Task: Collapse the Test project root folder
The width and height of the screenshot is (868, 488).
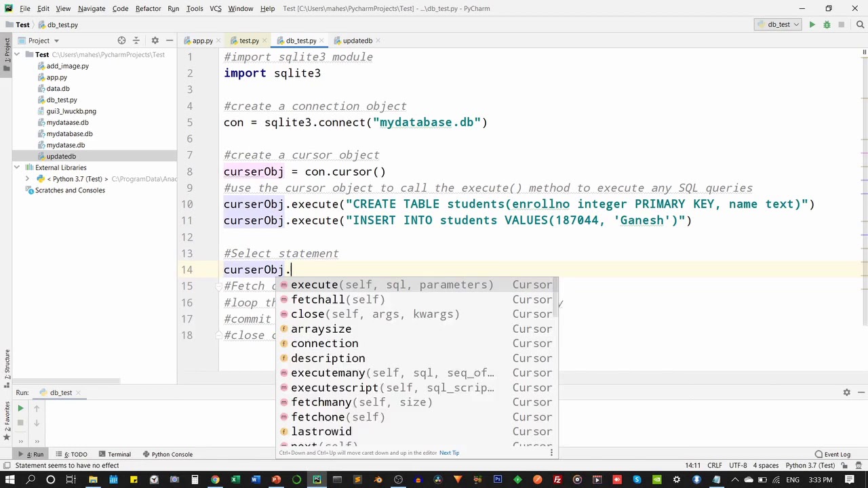Action: point(17,55)
